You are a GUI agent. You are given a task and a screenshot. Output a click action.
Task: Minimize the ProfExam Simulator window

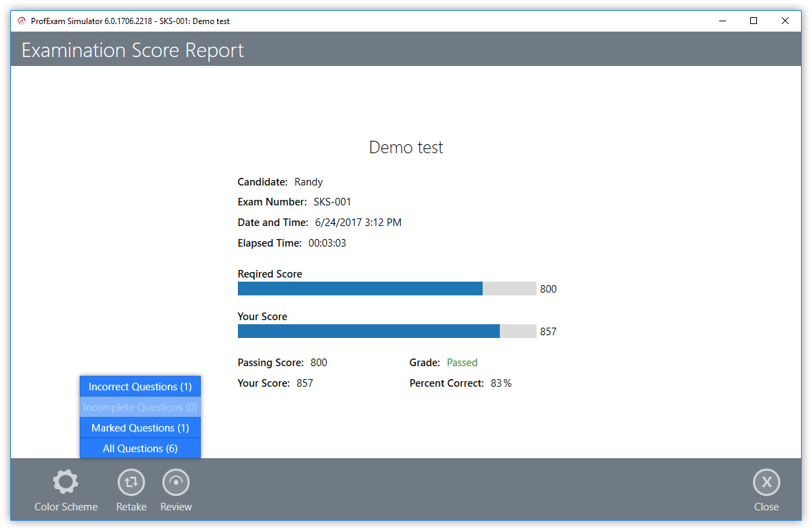(x=722, y=21)
